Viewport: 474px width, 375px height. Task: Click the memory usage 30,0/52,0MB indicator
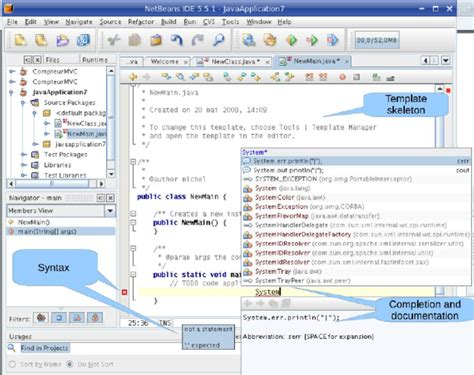coord(377,40)
